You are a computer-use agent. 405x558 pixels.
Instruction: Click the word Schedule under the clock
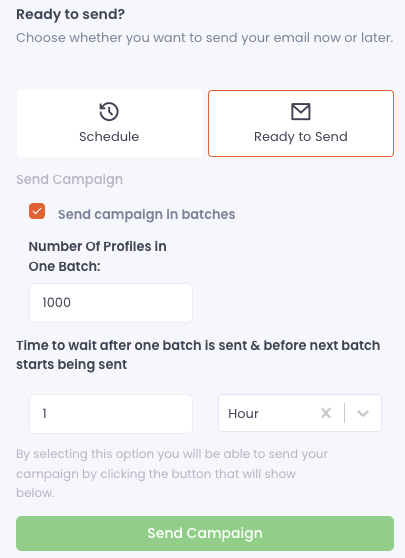(x=109, y=137)
